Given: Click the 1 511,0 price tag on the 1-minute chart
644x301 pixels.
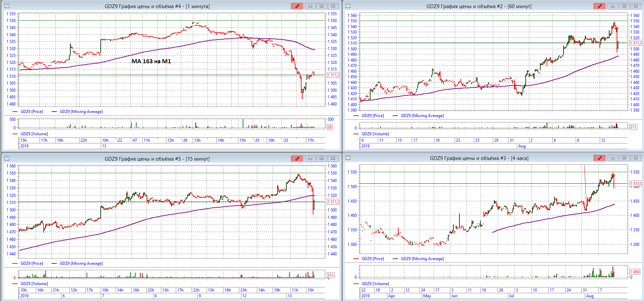Looking at the screenshot, I should coord(333,75).
